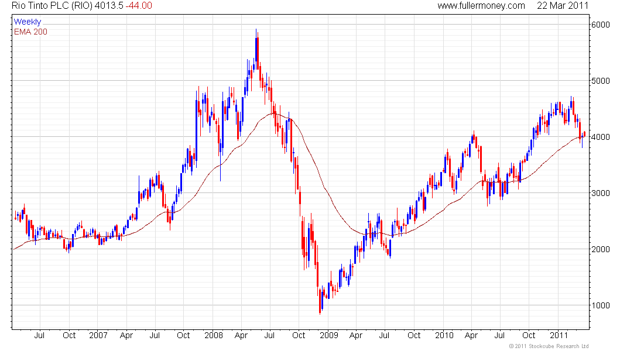Click the 3000 price axis label
644x351 pixels.
[601, 193]
